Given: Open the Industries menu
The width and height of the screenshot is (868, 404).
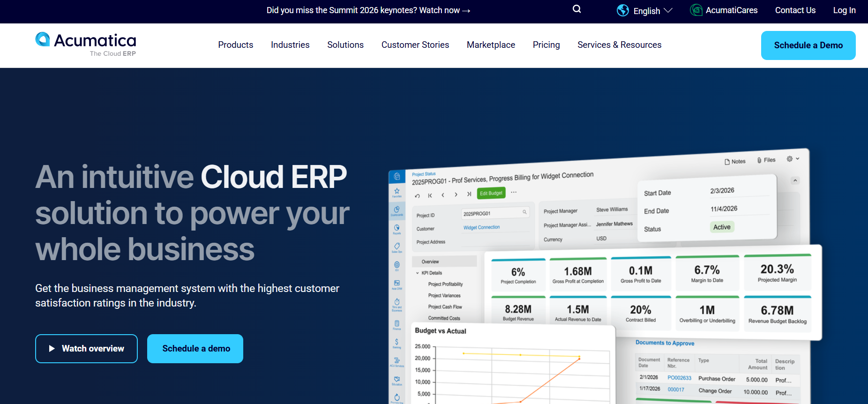Looking at the screenshot, I should pos(290,45).
